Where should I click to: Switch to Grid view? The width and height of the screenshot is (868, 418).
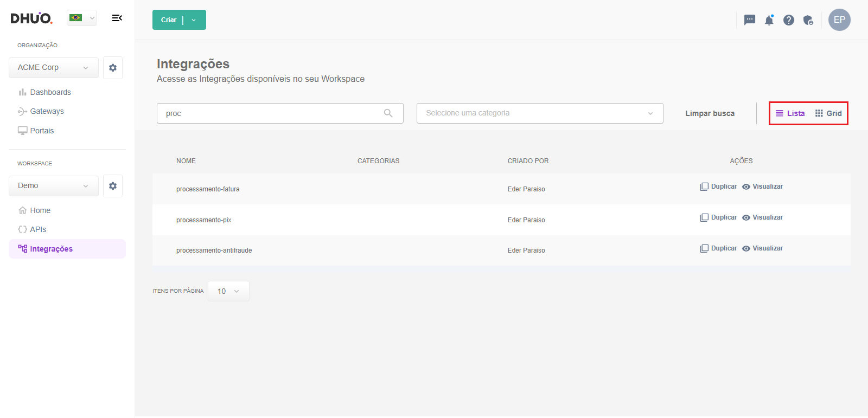(x=828, y=113)
